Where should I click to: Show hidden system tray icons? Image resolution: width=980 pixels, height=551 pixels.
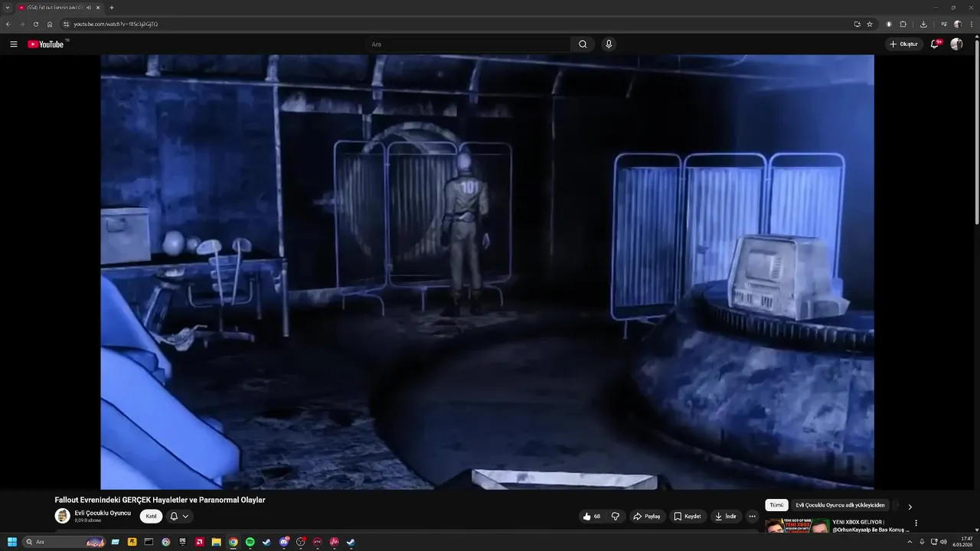coord(910,542)
